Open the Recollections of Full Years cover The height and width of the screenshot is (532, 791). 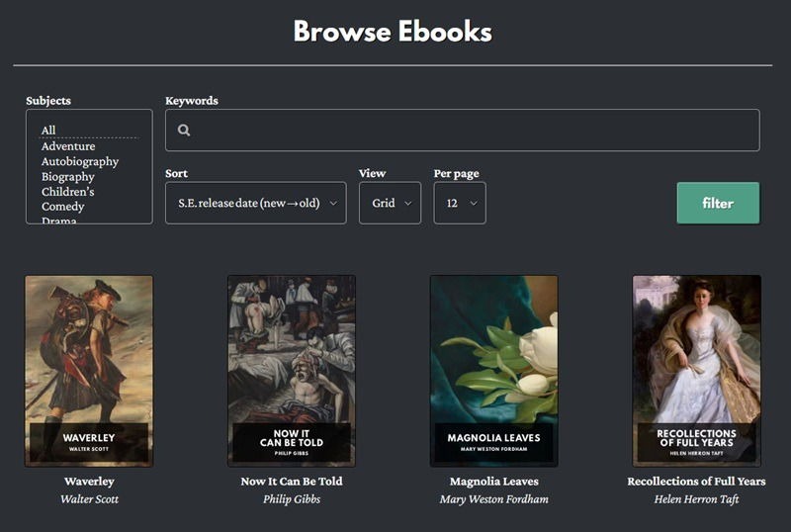click(x=696, y=370)
